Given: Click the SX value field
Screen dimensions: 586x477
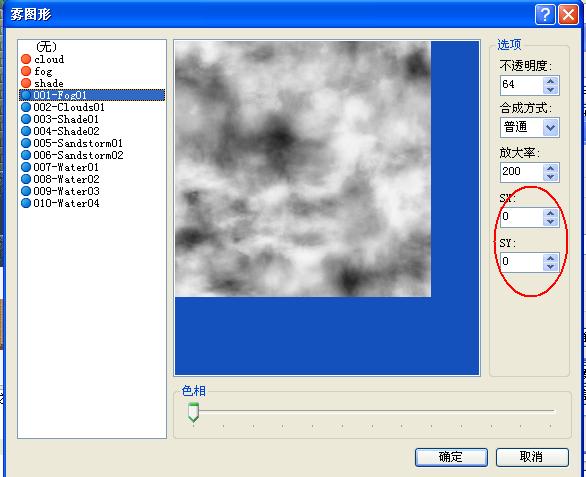Looking at the screenshot, I should (521, 217).
